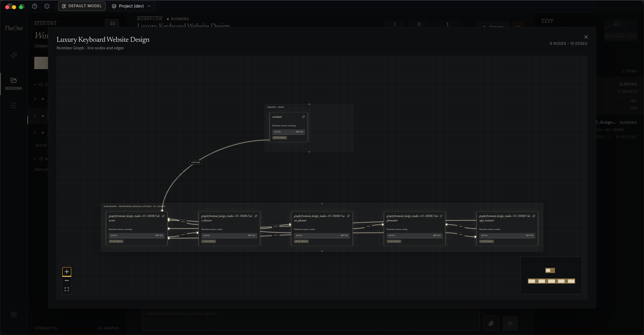Click the send message arrow button
The width and height of the screenshot is (644, 335).
(511, 323)
